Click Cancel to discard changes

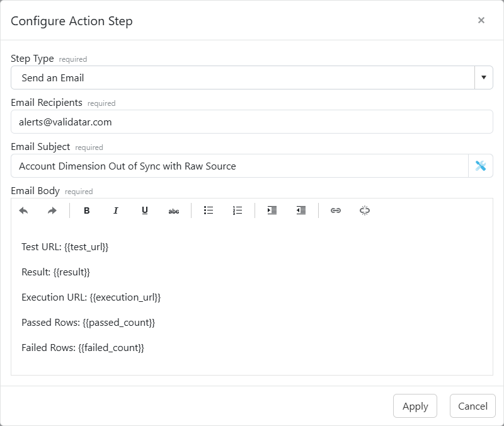[472, 406]
